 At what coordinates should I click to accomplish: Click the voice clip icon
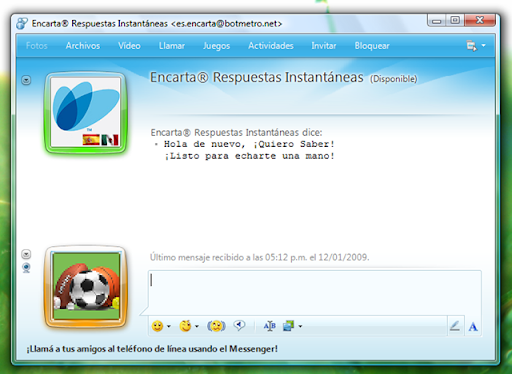(x=239, y=326)
